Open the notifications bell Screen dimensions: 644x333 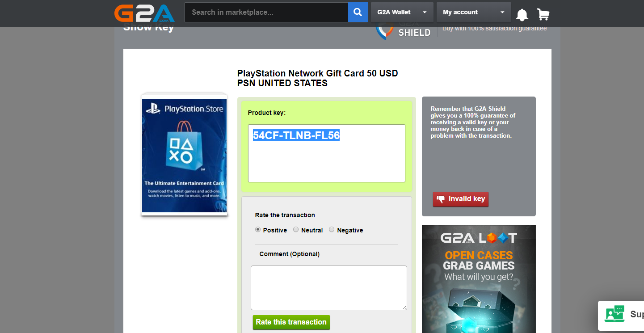coord(522,14)
